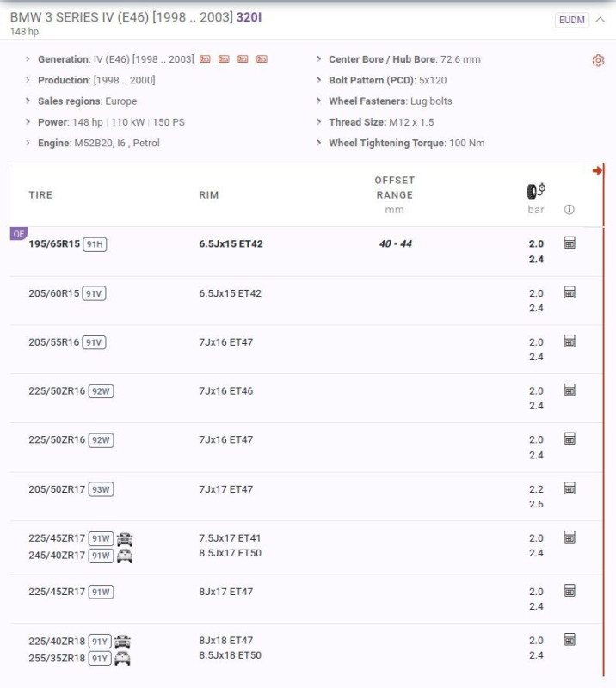The image size is (616, 688).
Task: Click pressure value 2.2 for 205/50ZR17
Action: tap(536, 489)
